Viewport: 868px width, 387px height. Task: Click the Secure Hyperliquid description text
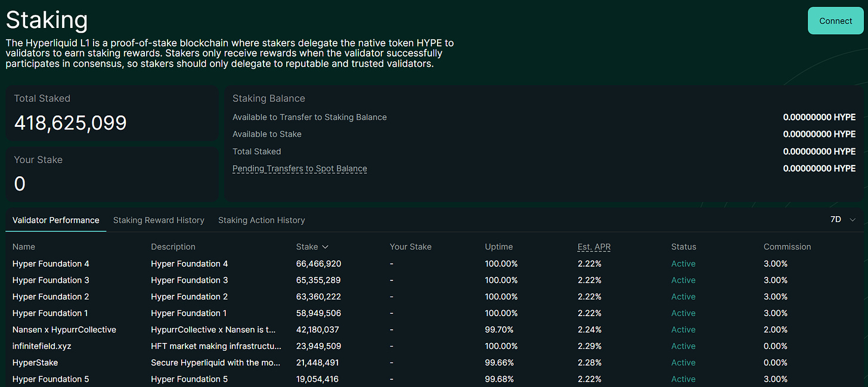point(216,363)
